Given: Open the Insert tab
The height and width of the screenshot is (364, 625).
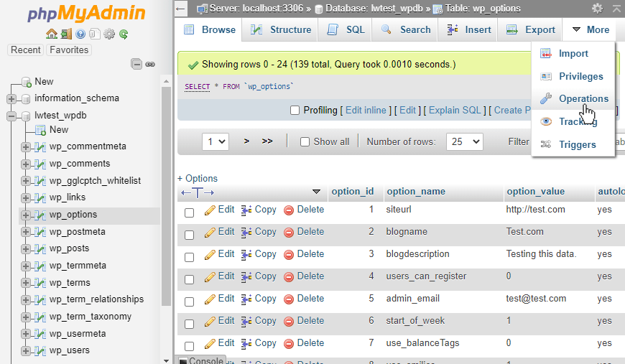Looking at the screenshot, I should 468,30.
